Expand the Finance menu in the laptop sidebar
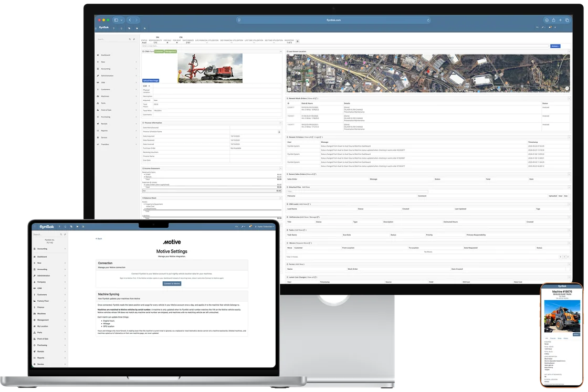588x392 pixels. tap(49, 308)
